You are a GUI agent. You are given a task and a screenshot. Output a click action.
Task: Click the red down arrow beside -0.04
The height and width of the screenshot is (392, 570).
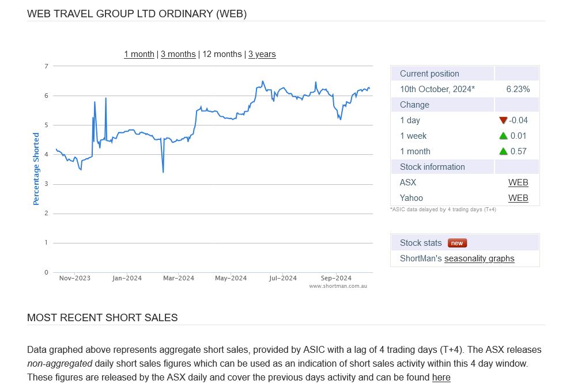pos(503,120)
